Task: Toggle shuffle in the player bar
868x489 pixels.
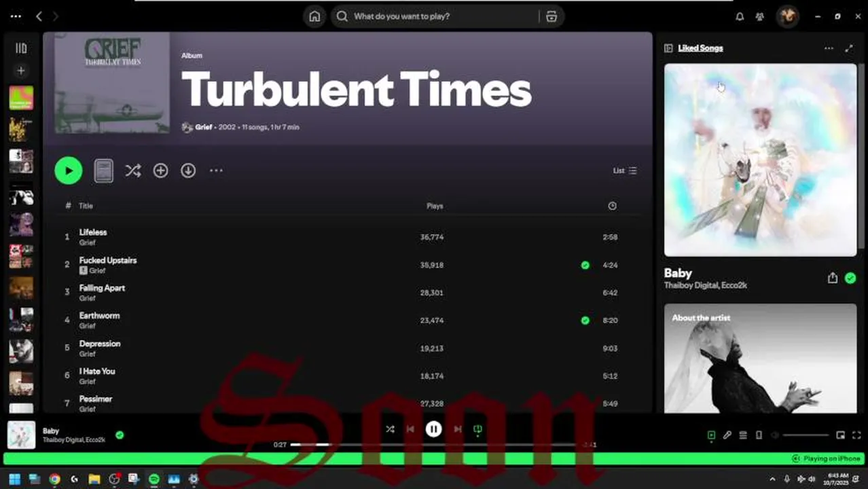Action: (390, 429)
